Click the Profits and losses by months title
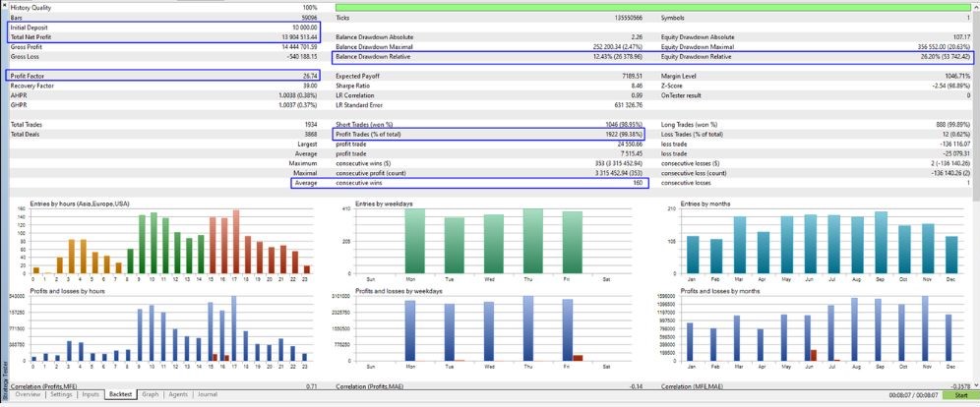This screenshot has height=407, width=980. 719,291
